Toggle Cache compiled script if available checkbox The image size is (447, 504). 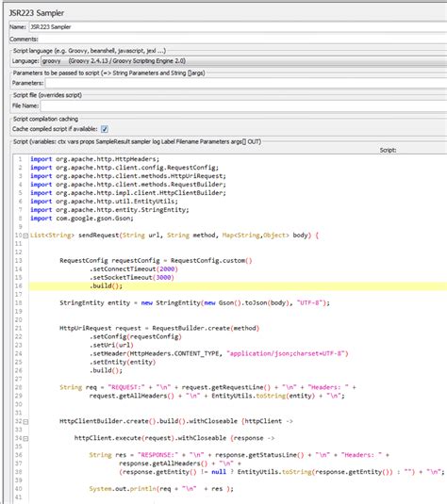coord(105,129)
